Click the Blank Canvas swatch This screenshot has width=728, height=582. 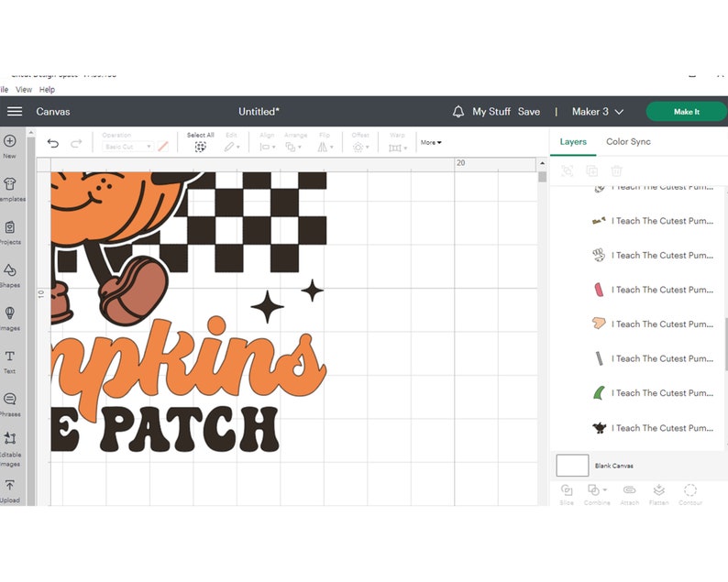(572, 465)
